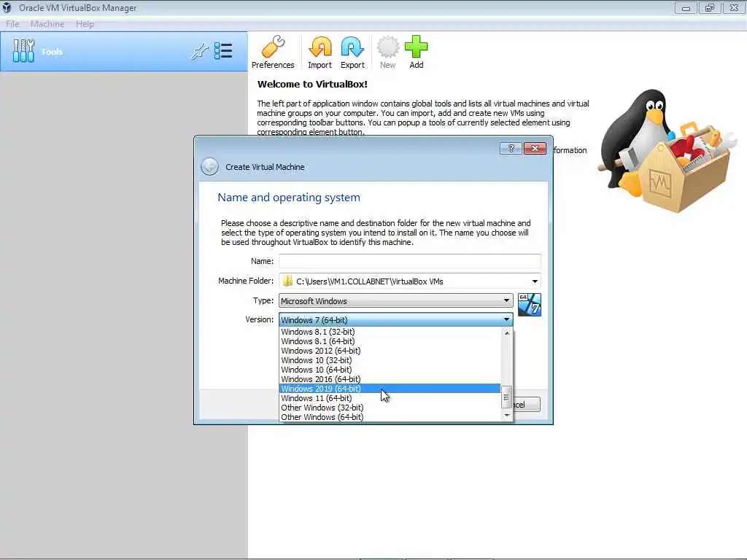747x560 pixels.
Task: Click the pin icon beside Tools
Action: tap(199, 51)
